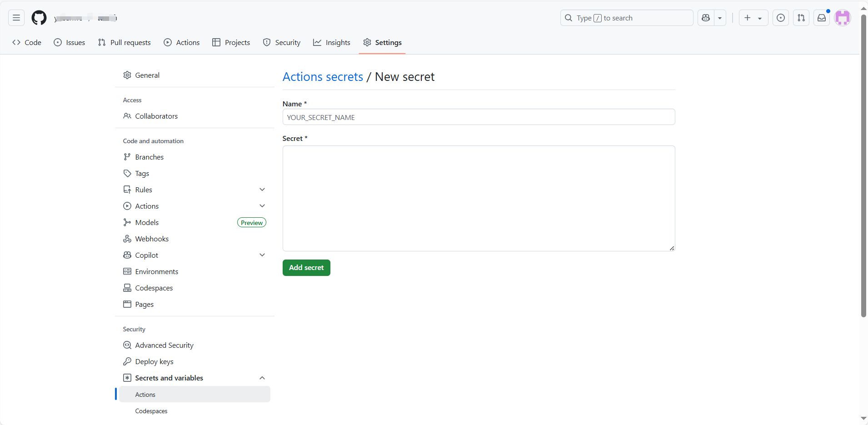Click the Secret value text area
The width and height of the screenshot is (868, 425).
(x=479, y=198)
